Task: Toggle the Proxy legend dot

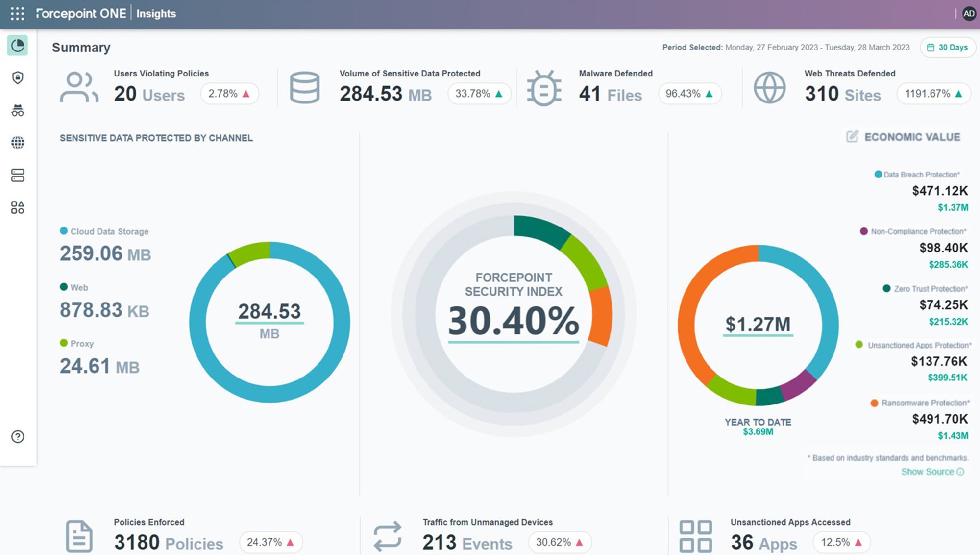Action: [64, 343]
